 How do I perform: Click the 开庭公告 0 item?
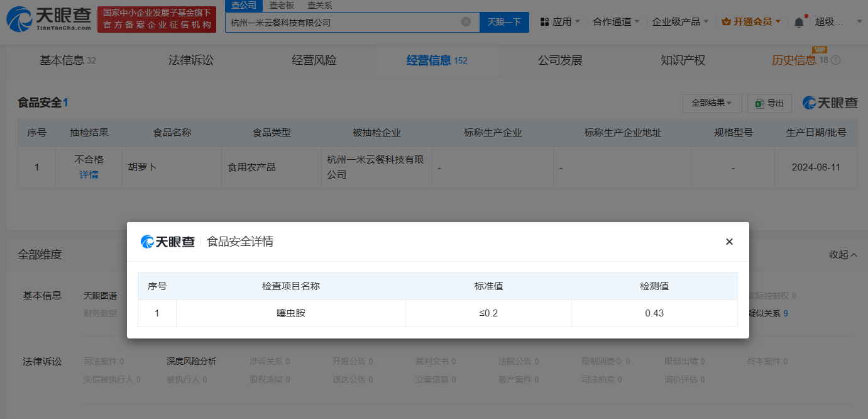pyautogui.click(x=353, y=361)
